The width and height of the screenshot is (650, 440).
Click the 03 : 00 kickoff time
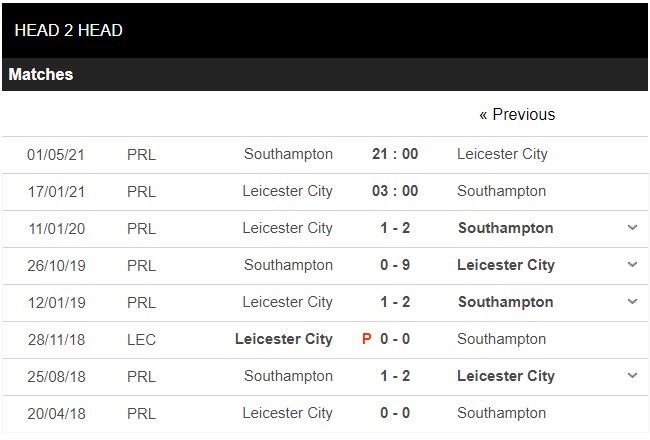coord(395,191)
